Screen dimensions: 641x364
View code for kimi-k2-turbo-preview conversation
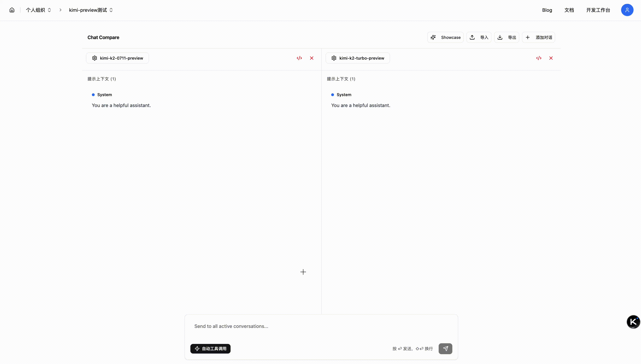point(539,58)
